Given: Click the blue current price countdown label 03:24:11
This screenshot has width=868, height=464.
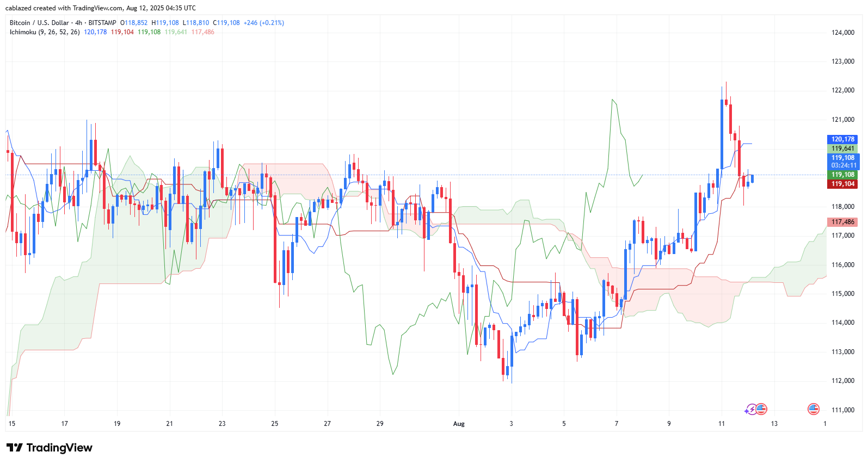Looking at the screenshot, I should [x=842, y=165].
